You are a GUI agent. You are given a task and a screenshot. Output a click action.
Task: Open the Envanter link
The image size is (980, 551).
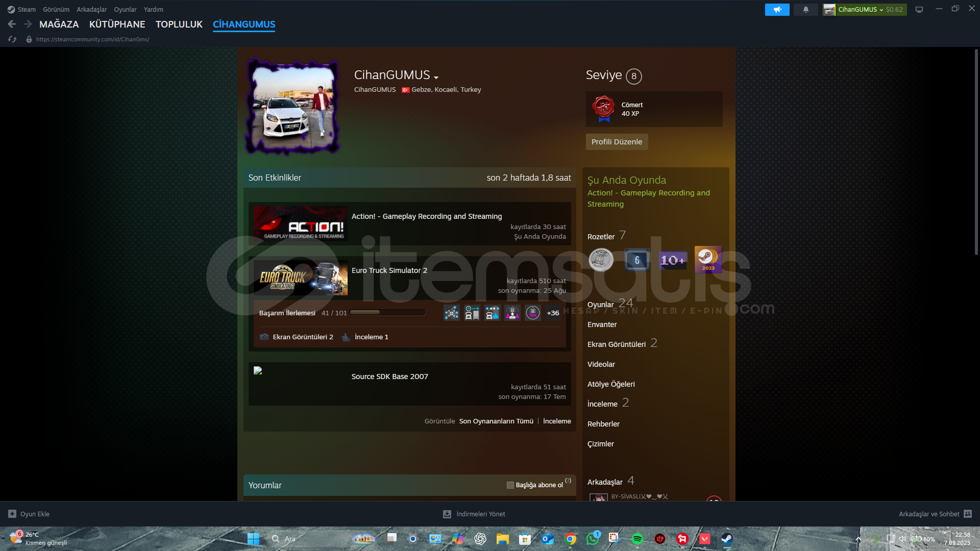pos(602,324)
